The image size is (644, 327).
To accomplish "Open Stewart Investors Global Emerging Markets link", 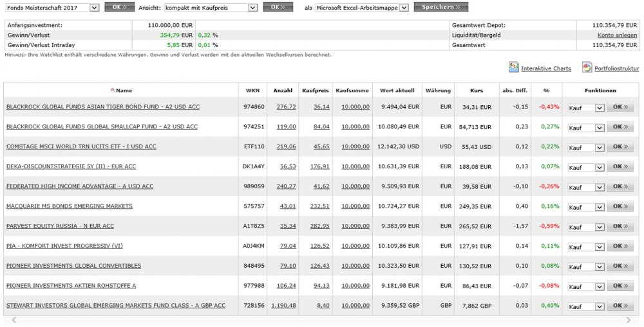I will 116,306.
